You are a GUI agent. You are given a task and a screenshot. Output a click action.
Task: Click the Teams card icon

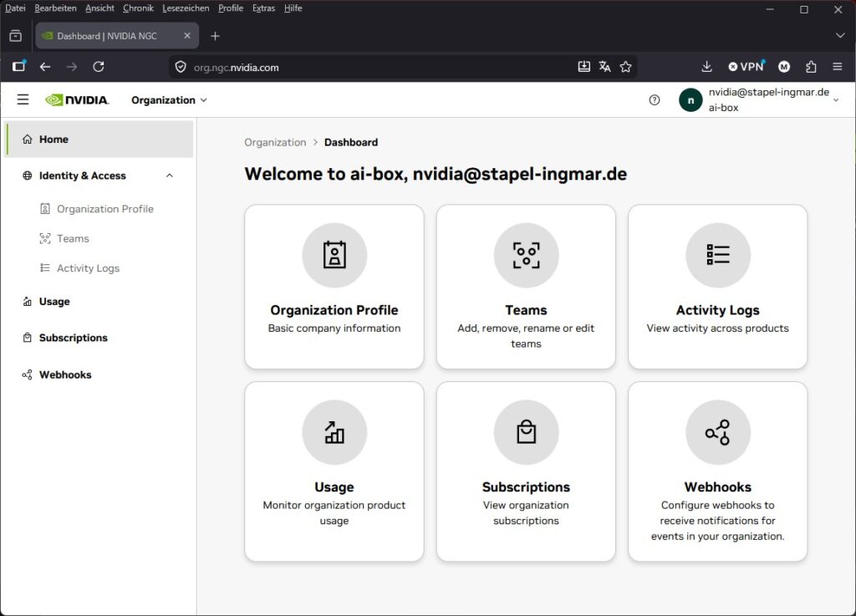[x=526, y=255]
